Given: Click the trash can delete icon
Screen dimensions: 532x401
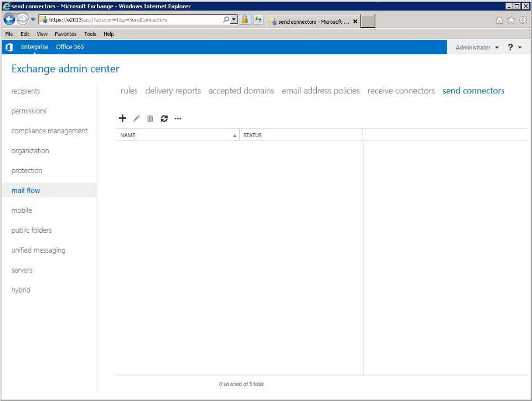Looking at the screenshot, I should 150,118.
